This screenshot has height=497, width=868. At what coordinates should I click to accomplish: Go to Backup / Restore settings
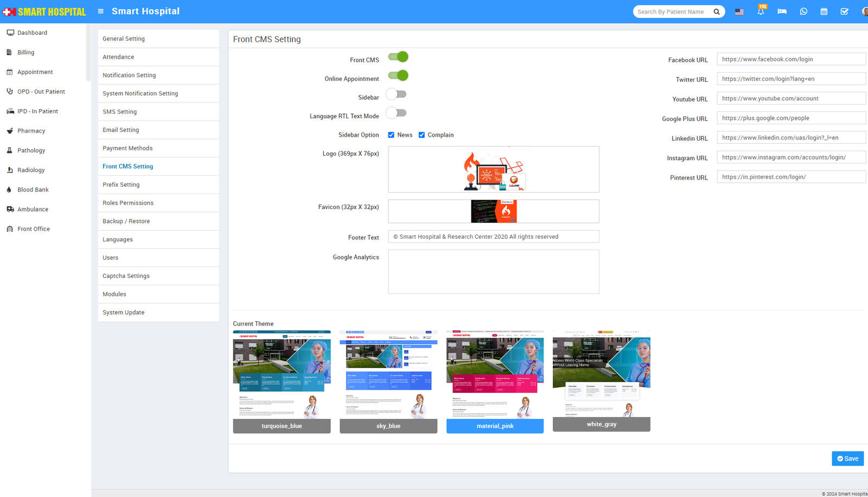(x=126, y=221)
